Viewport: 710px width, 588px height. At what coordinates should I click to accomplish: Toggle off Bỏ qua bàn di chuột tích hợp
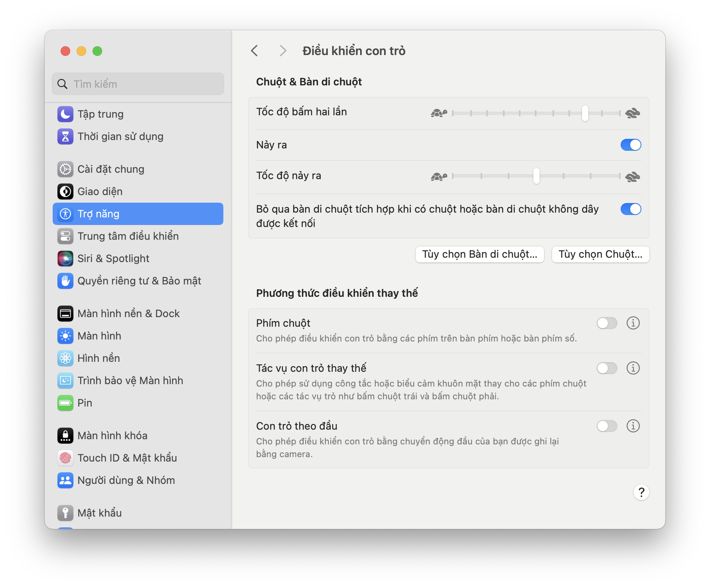click(x=631, y=209)
